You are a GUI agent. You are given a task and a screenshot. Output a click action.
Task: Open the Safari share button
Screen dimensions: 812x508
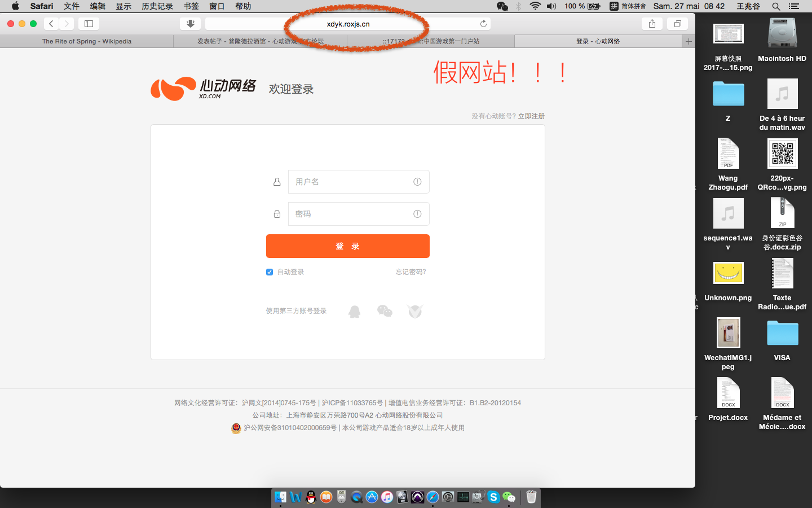(652, 24)
